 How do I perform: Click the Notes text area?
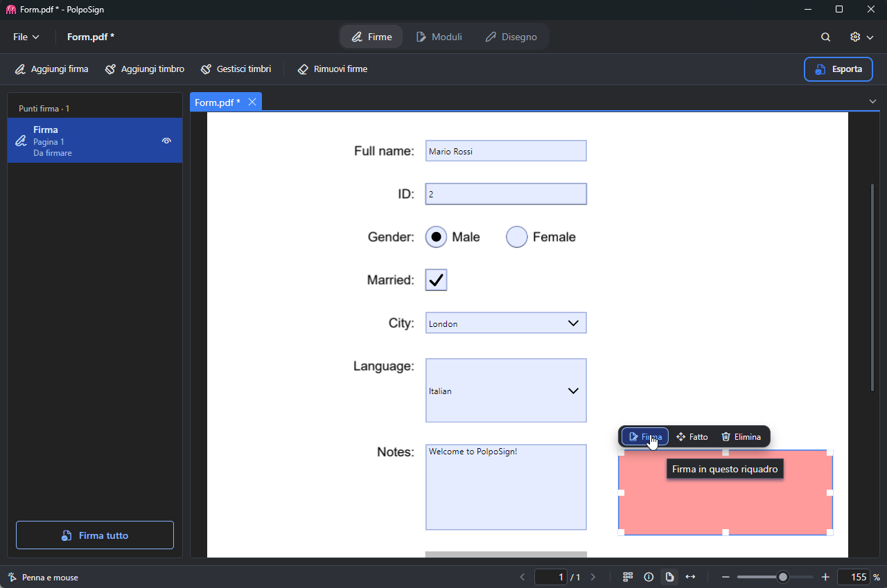506,487
